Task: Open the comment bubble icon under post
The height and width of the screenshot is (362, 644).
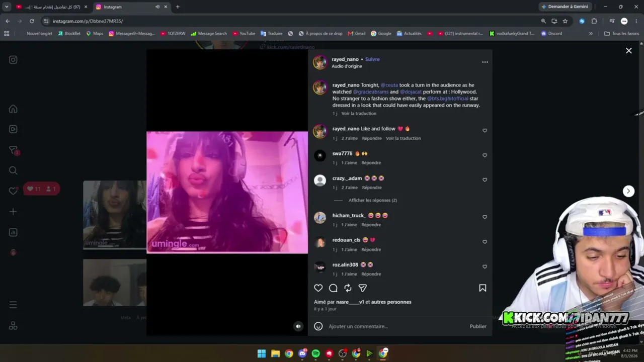Action: [333, 288]
